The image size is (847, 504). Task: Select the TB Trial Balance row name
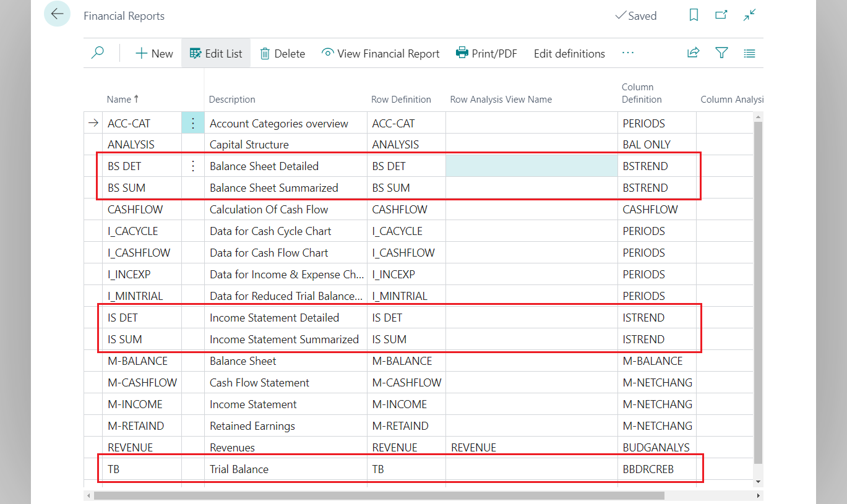click(113, 469)
